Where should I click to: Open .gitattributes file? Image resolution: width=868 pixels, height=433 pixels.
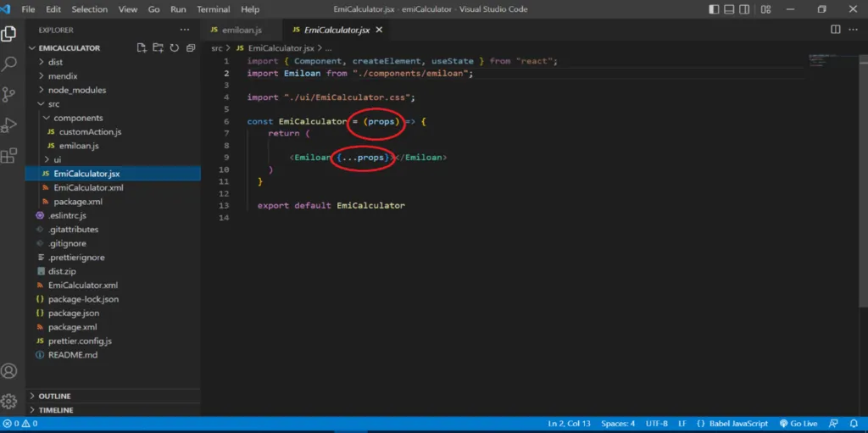[73, 230]
